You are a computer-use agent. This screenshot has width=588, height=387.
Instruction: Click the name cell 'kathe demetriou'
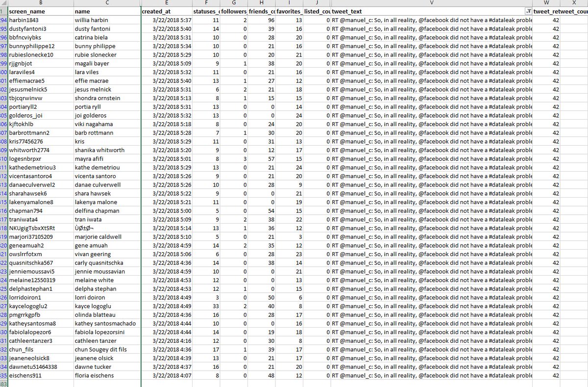click(x=107, y=167)
